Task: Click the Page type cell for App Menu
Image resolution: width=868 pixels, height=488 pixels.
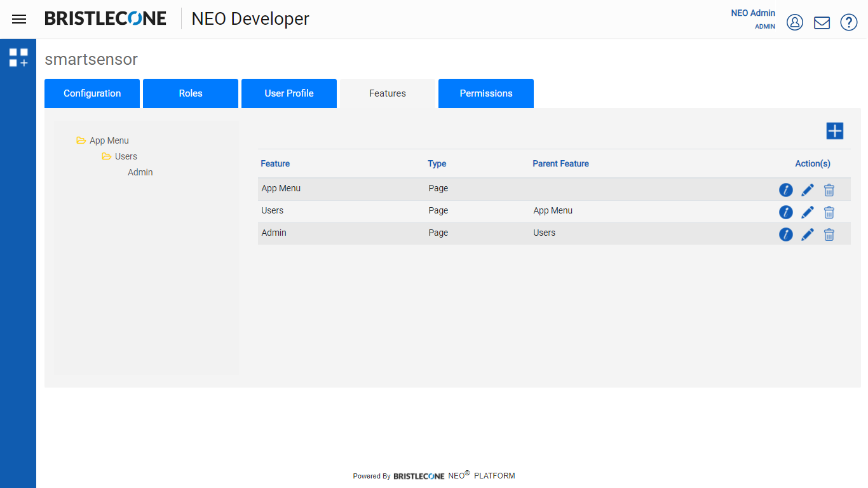Action: click(438, 188)
